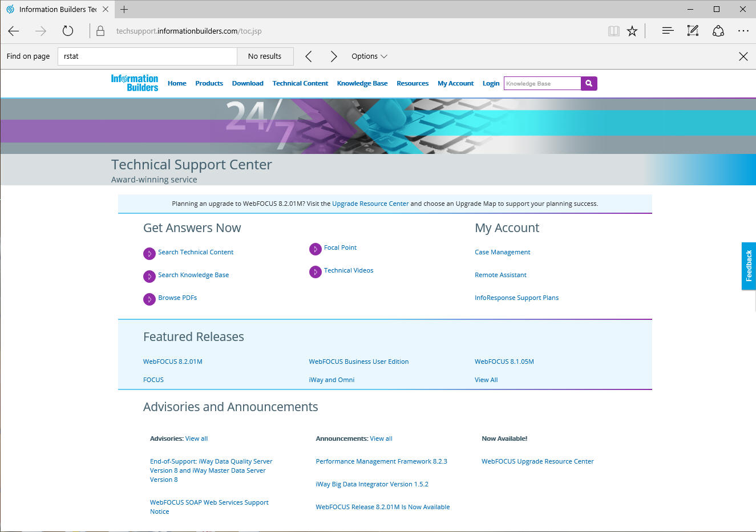
Task: Open iWay Big Data Integrator 1.5.2 link
Action: tap(372, 484)
